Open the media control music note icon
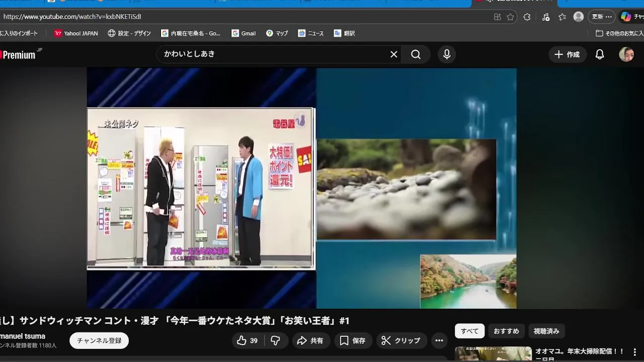 (546, 17)
